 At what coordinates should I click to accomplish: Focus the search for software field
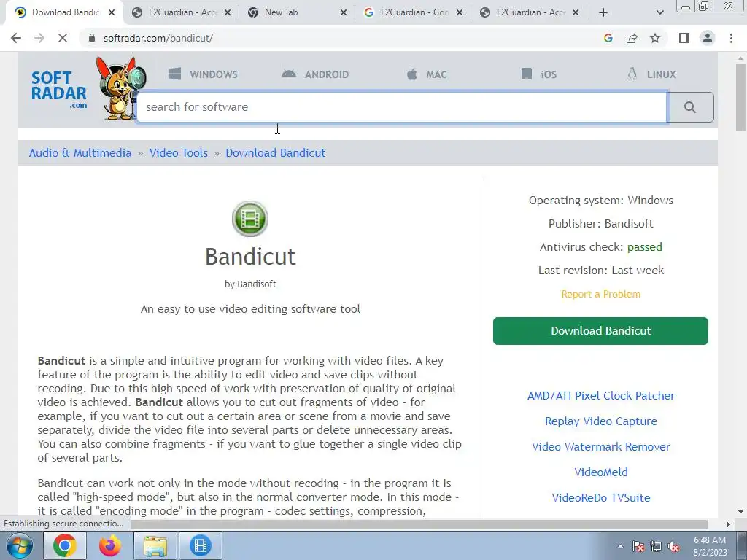pyautogui.click(x=401, y=107)
